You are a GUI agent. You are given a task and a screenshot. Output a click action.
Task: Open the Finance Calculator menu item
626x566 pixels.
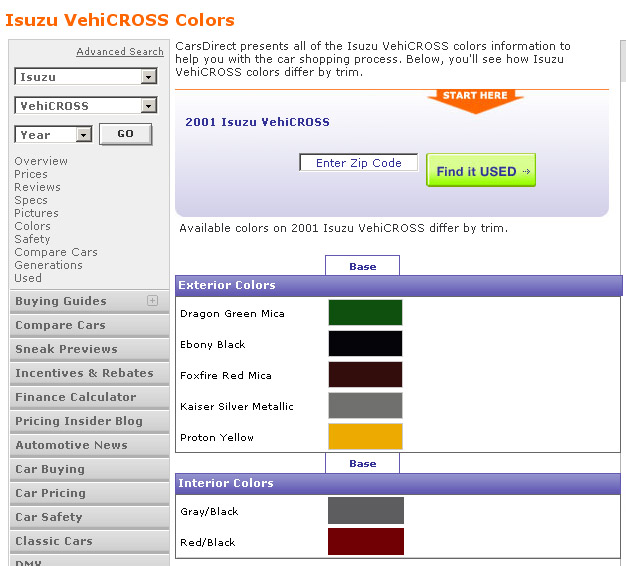(x=89, y=397)
